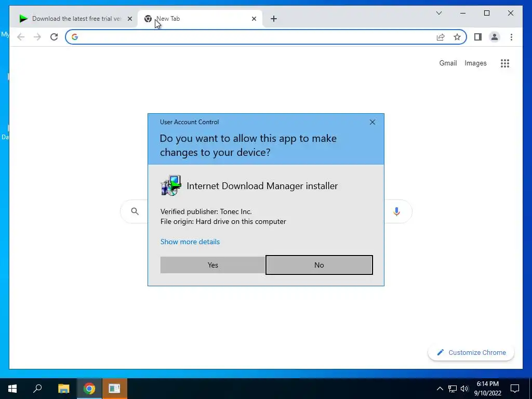Open the Windows Start menu
Image resolution: width=532 pixels, height=399 pixels.
(x=12, y=389)
